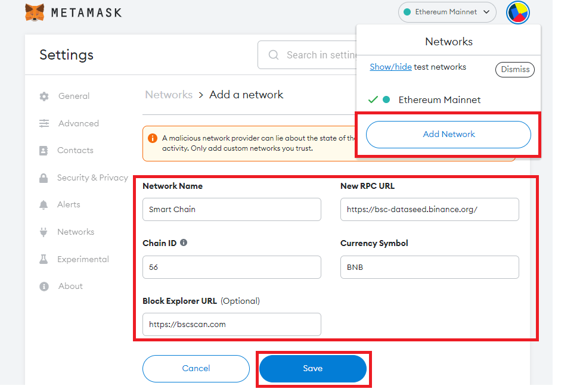
Task: Click the Network Name input field
Action: [232, 210]
